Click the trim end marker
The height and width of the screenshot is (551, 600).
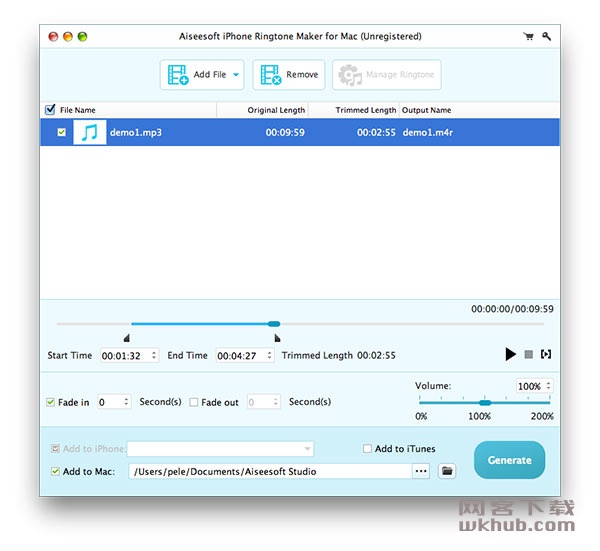277,338
